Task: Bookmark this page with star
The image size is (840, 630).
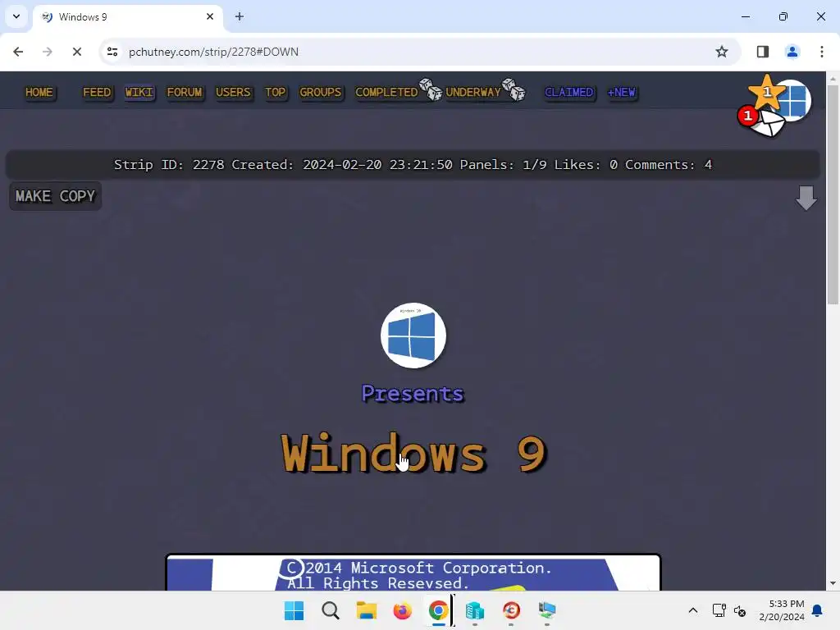Action: coord(722,52)
